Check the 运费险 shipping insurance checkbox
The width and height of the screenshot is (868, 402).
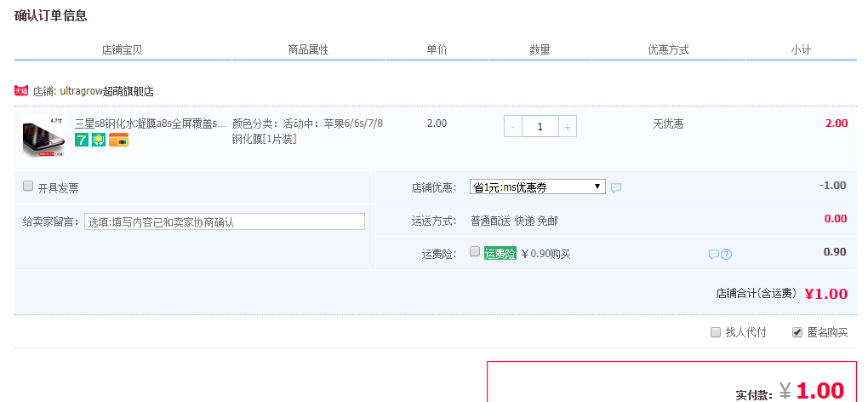(474, 252)
